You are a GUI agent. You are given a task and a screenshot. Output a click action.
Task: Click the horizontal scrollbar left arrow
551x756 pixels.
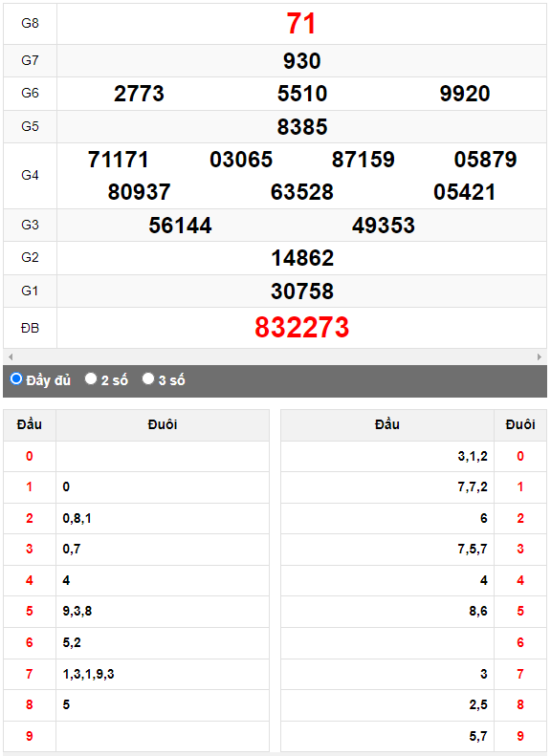11,357
